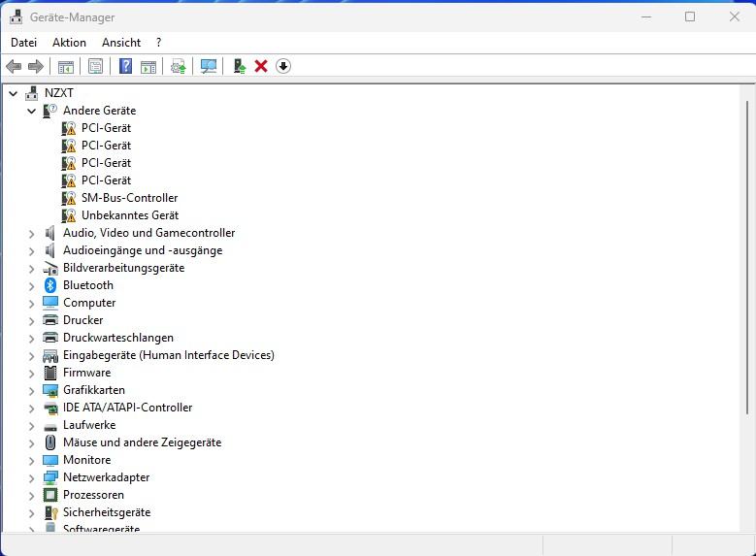Click the Update driver toolbar icon
Screen dimensions: 756x556
[179, 67]
